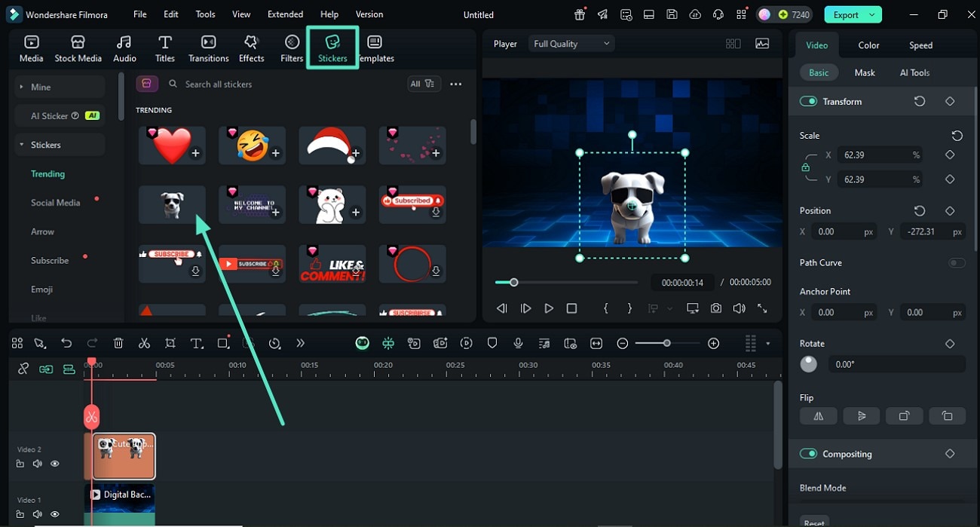Click the player progress slider handle
This screenshot has width=980, height=527.
(x=513, y=283)
